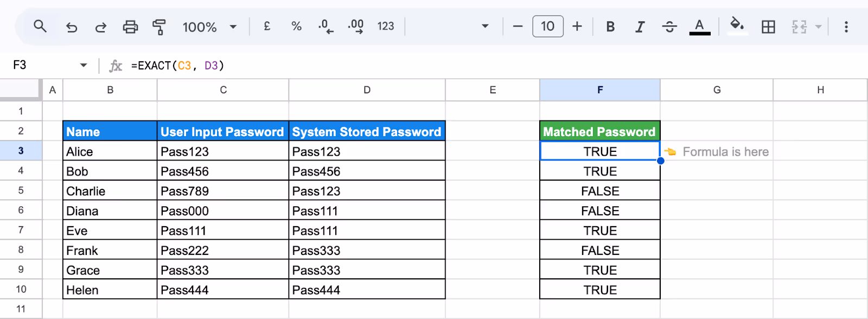Click the merge cells icon
The image size is (868, 319).
point(799,27)
